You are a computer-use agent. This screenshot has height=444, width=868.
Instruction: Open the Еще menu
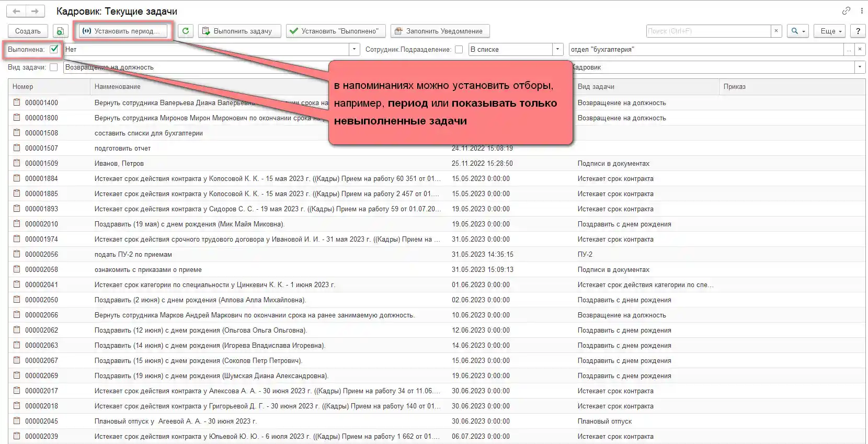tap(830, 31)
